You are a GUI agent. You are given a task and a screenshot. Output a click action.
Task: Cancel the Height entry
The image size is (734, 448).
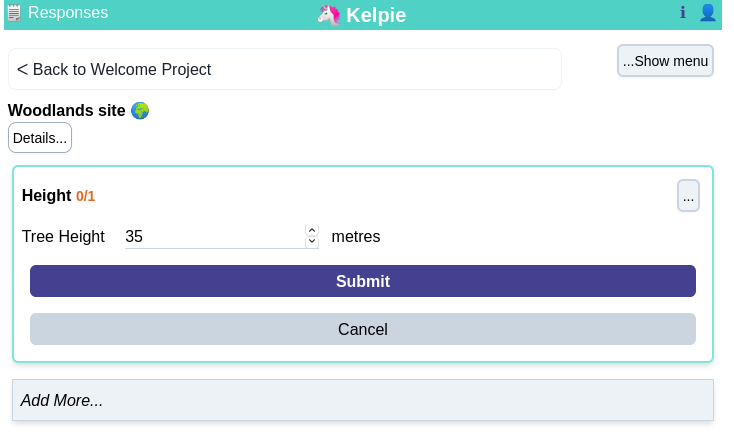(x=363, y=329)
